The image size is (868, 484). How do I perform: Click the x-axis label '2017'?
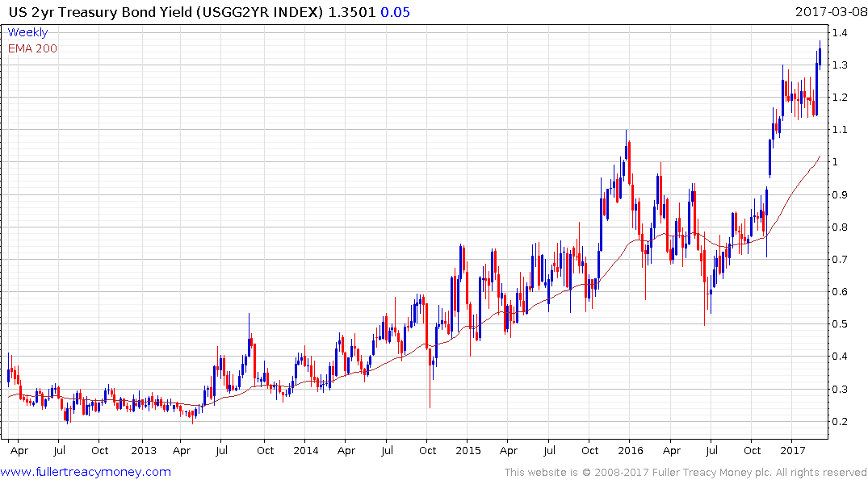pos(793,450)
